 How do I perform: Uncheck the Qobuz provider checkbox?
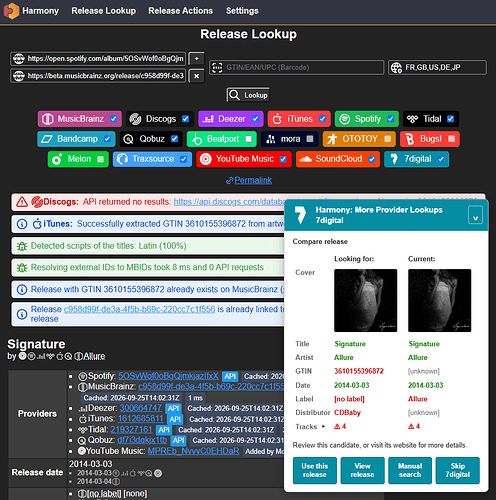174,139
